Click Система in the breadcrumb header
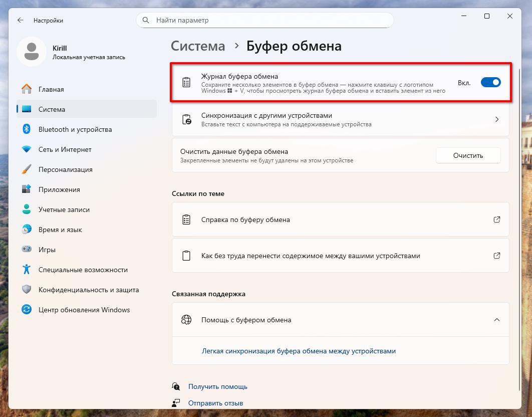 tap(198, 46)
